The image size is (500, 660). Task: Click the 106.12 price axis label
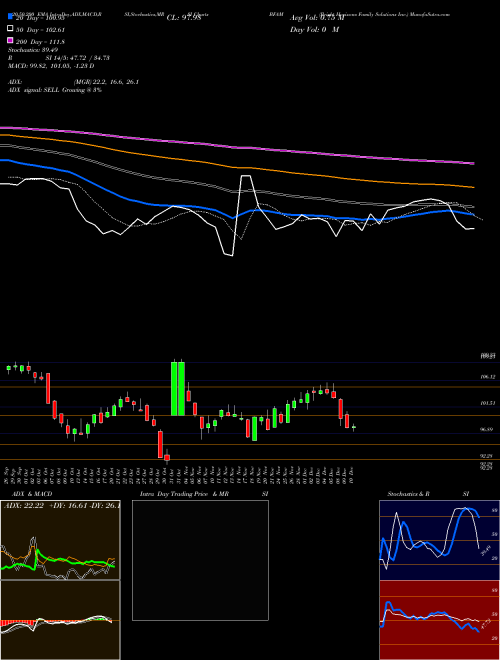pyautogui.click(x=487, y=377)
